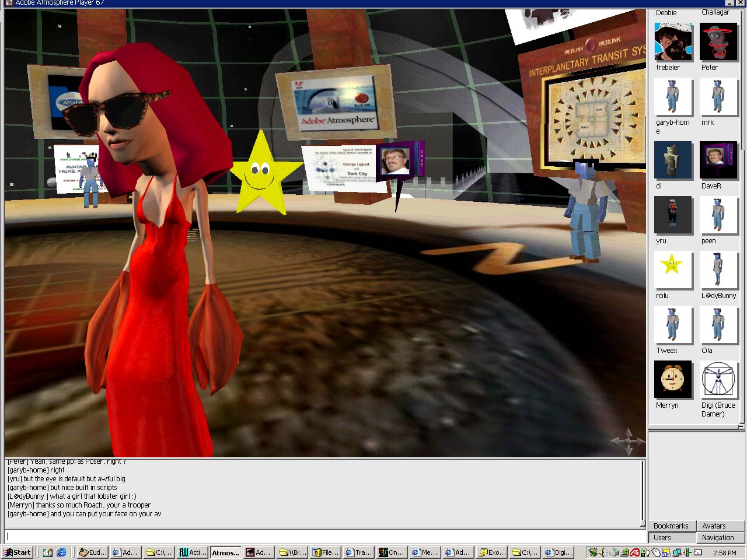The height and width of the screenshot is (560, 747).
Task: Switch to the Acti... taskbar window
Action: pyautogui.click(x=193, y=552)
